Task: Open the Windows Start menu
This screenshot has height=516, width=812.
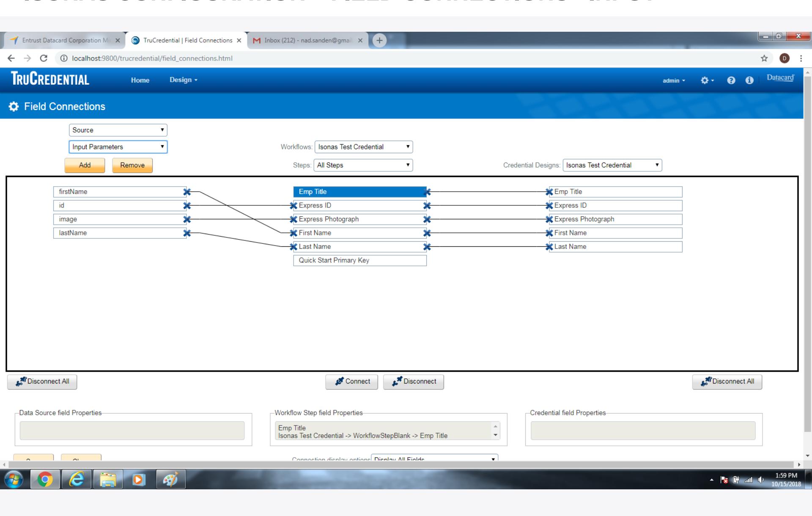Action: pos(14,480)
